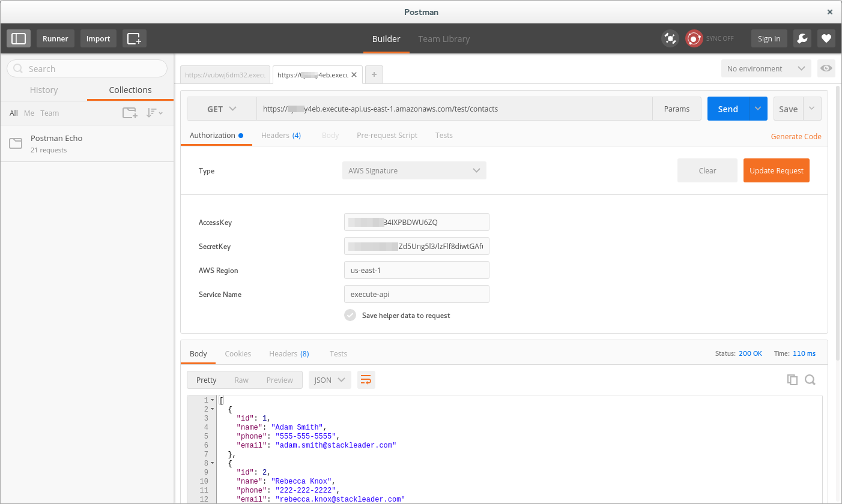Open response Cookies tab
This screenshot has width=842, height=504.
[x=238, y=353]
